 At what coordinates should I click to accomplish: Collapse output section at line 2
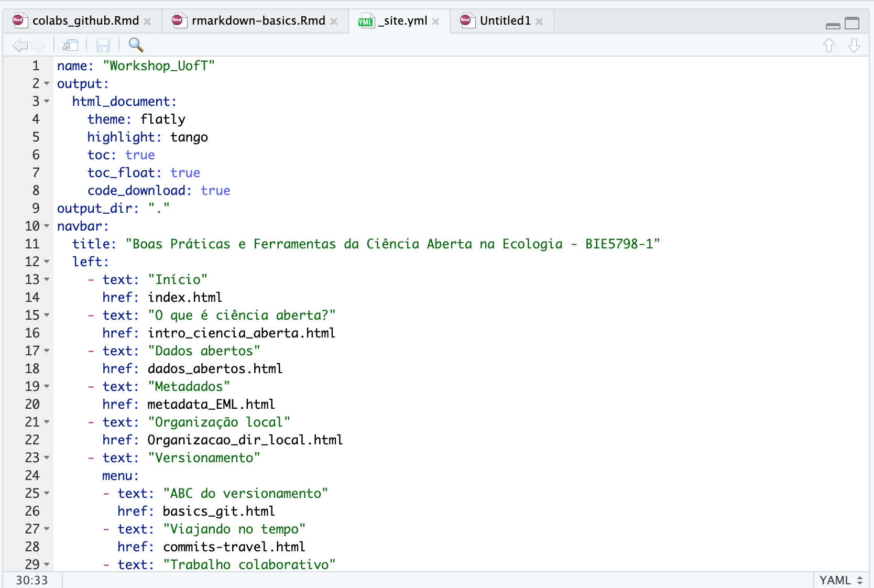click(x=47, y=84)
